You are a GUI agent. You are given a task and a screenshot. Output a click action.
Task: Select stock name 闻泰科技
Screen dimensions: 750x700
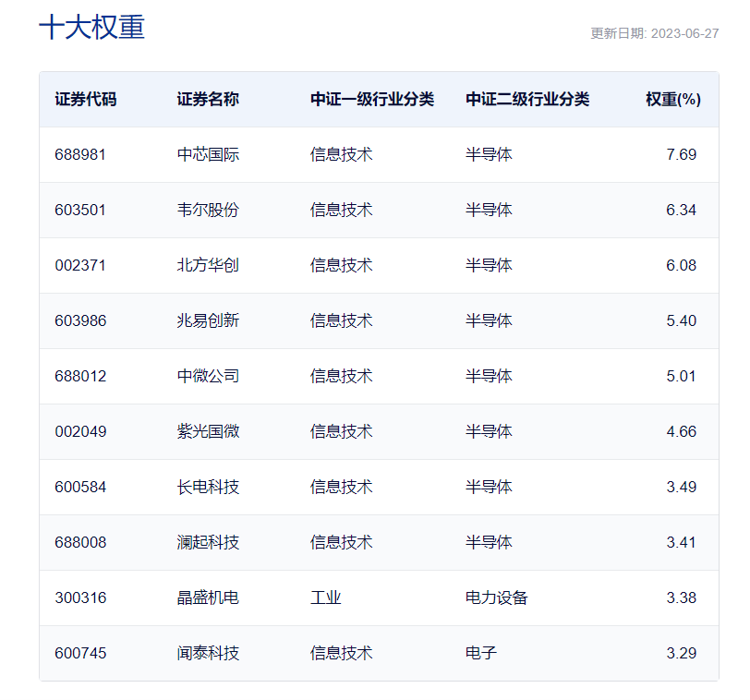click(x=208, y=654)
